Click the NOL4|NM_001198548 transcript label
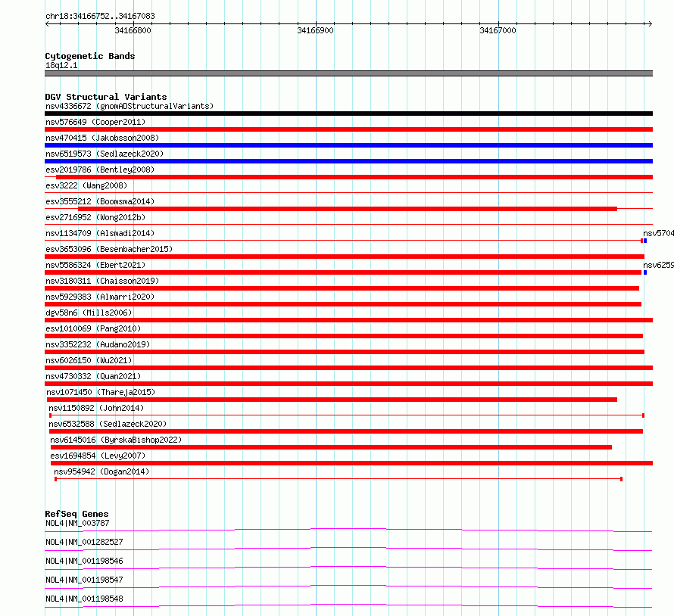674x616 pixels. [x=84, y=599]
